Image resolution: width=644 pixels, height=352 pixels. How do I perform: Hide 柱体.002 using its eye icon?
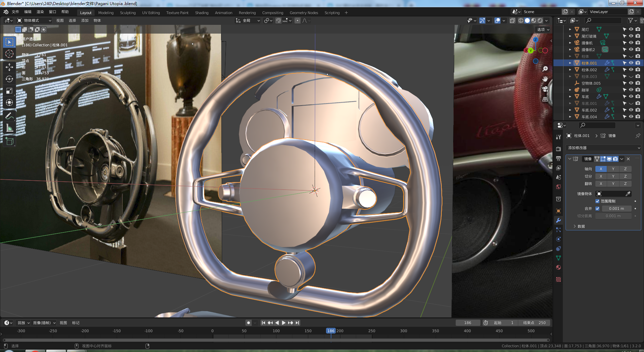(631, 70)
